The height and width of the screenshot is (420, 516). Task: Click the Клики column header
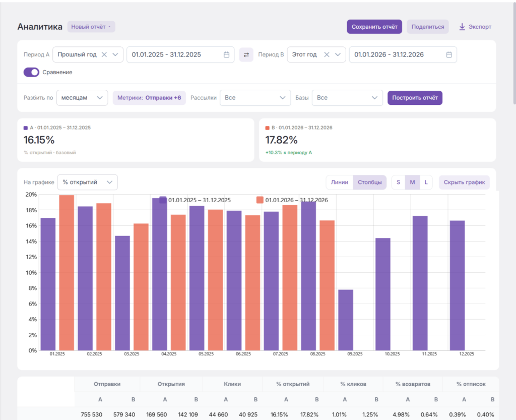point(232,384)
